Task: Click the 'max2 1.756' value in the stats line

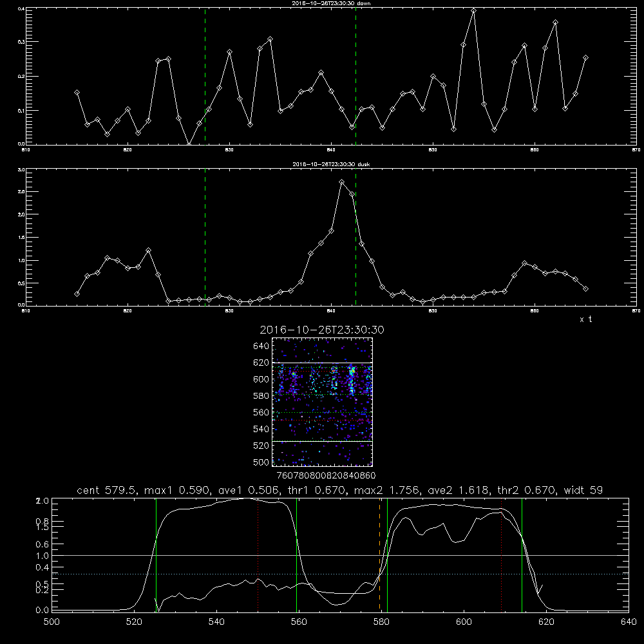Action: pos(387,490)
